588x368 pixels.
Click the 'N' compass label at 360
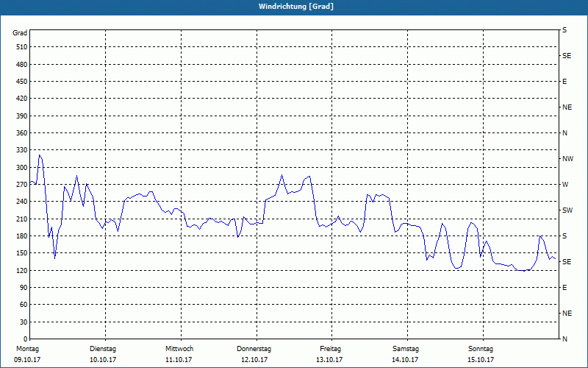point(564,133)
